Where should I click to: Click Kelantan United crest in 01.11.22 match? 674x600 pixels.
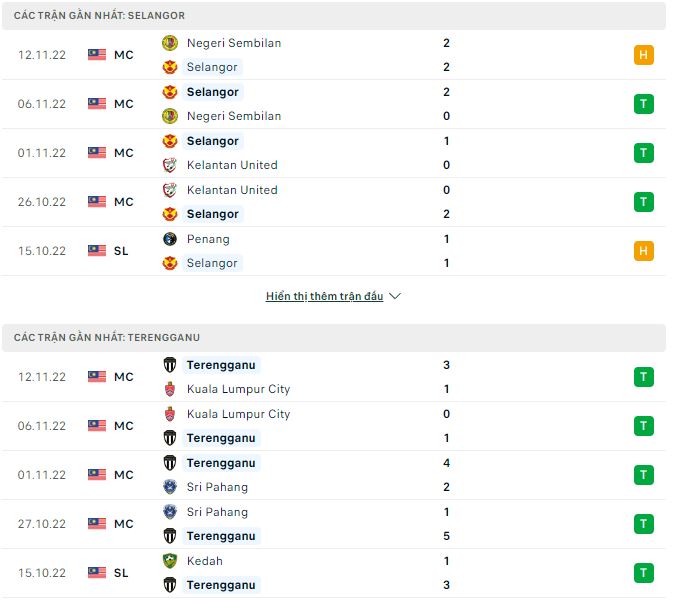click(x=169, y=165)
